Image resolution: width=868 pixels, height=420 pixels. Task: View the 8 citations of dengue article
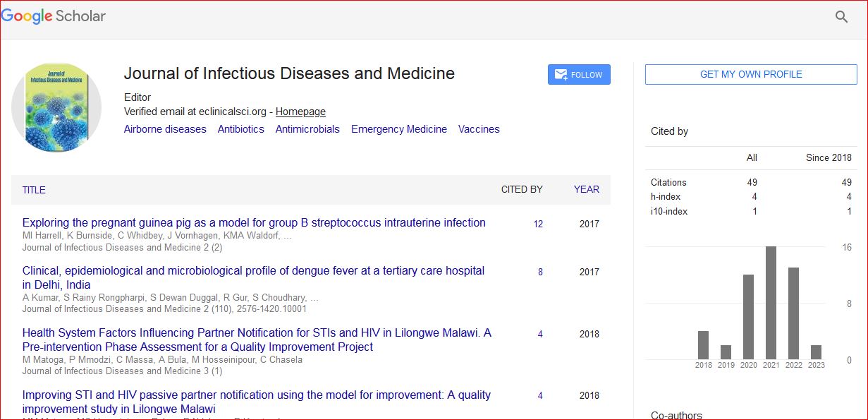(540, 272)
